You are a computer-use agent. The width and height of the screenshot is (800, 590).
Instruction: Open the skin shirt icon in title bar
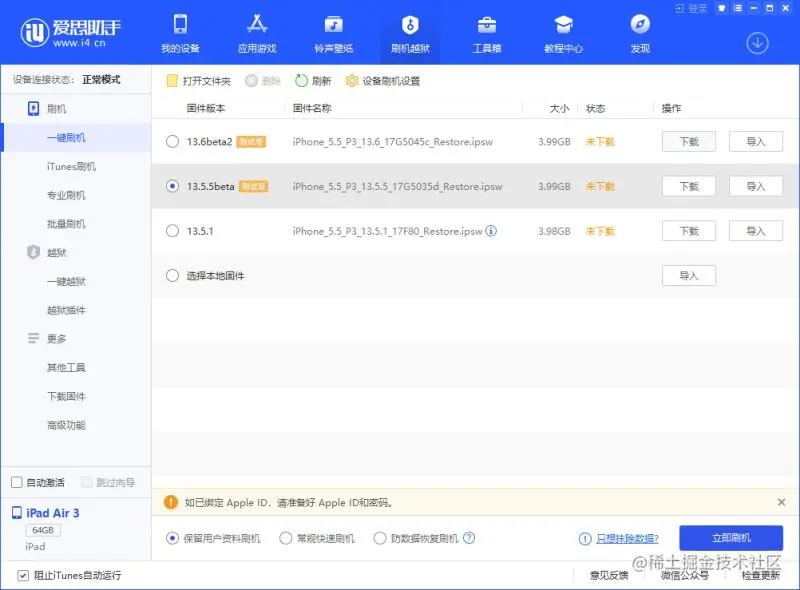click(721, 8)
